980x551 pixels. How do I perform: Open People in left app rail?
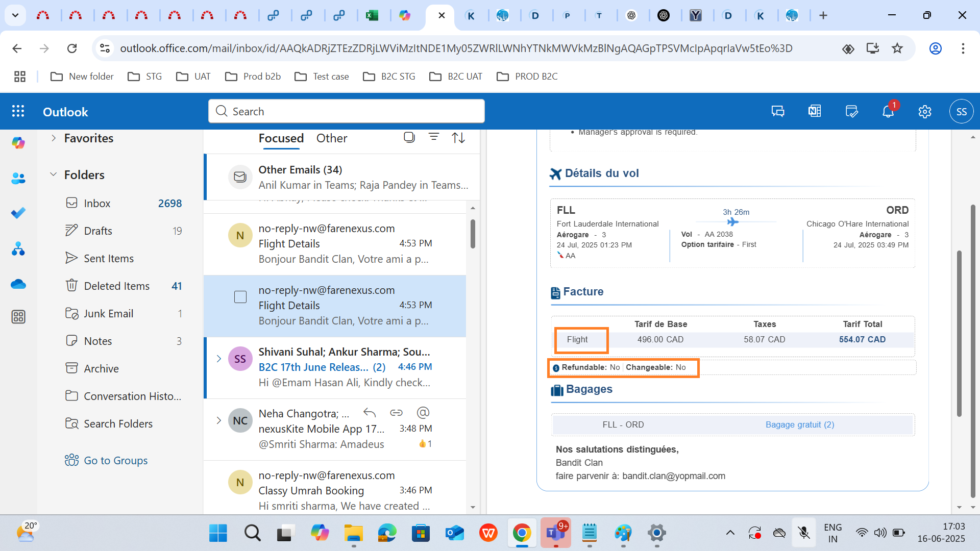point(18,178)
